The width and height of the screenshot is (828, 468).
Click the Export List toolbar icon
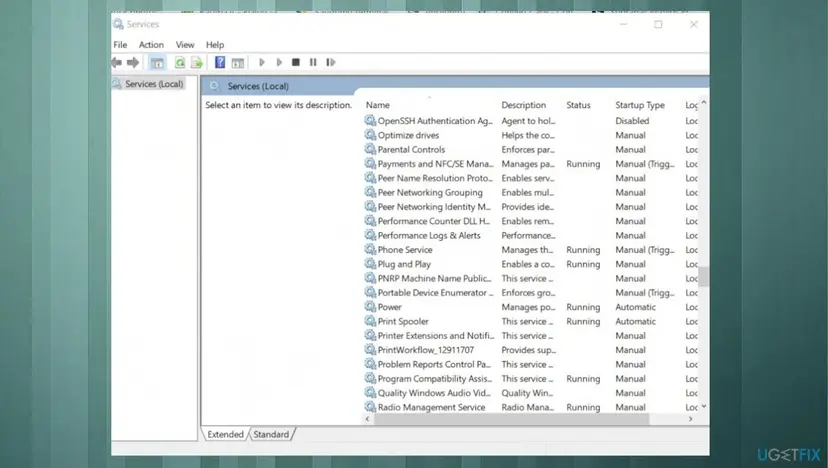click(197, 62)
